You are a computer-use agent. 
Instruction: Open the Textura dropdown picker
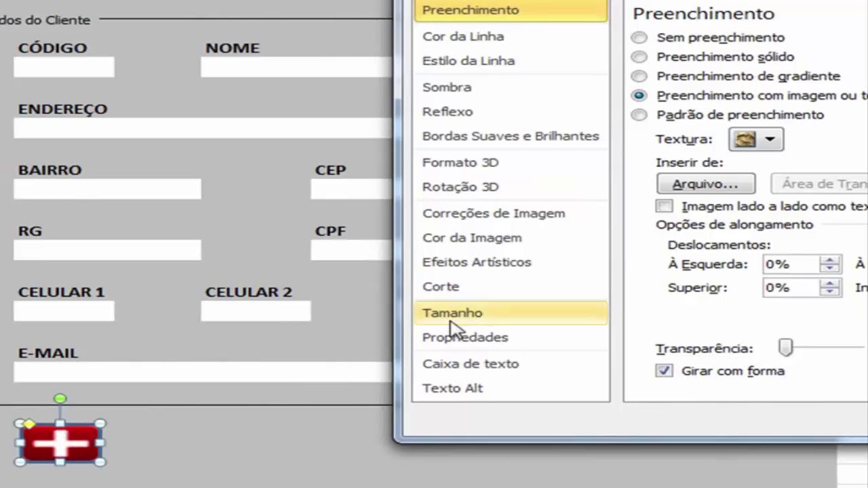[x=756, y=140]
